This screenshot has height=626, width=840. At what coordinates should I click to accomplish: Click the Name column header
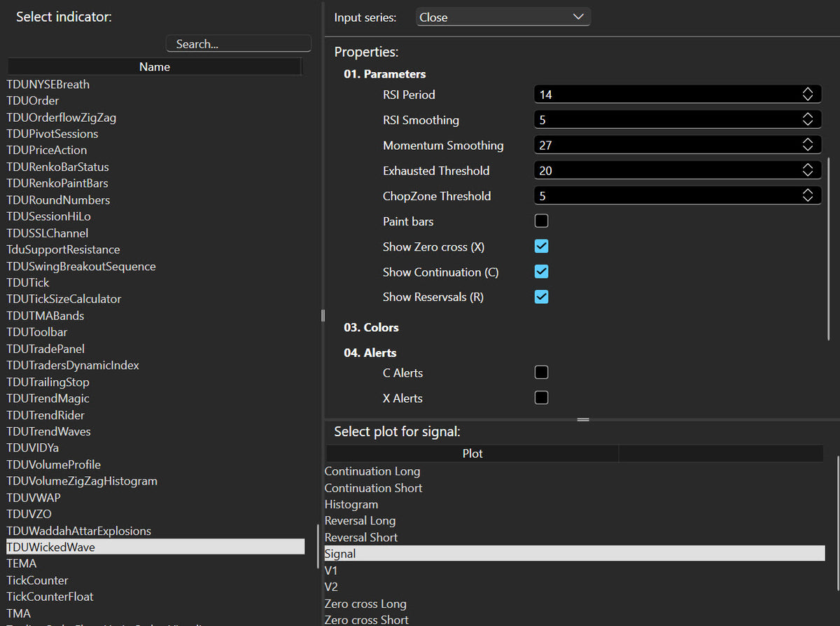[x=154, y=67]
